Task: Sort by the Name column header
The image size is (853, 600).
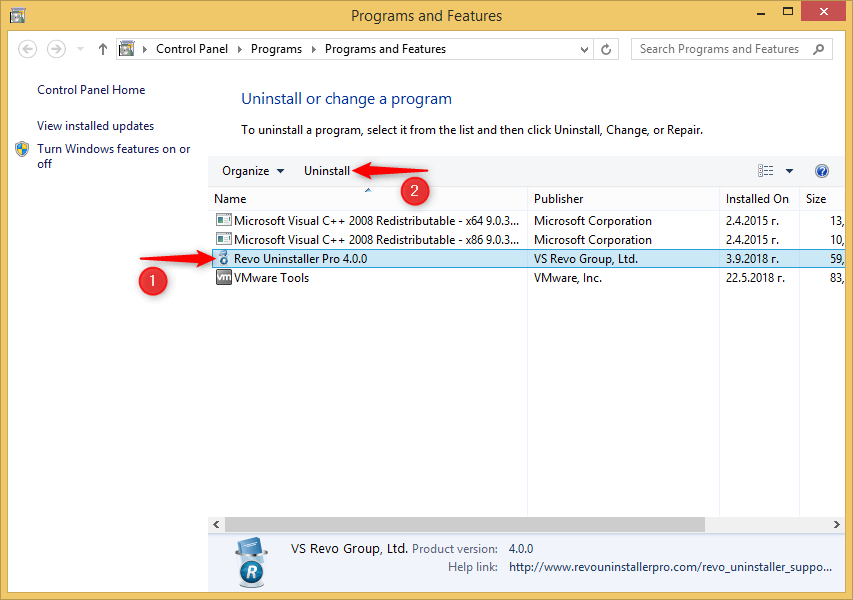Action: point(368,199)
